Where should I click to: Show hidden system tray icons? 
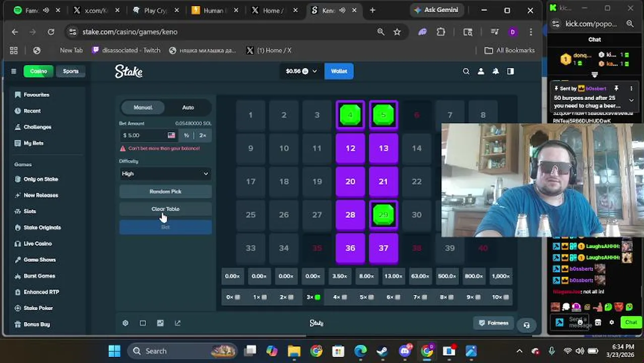pos(520,351)
